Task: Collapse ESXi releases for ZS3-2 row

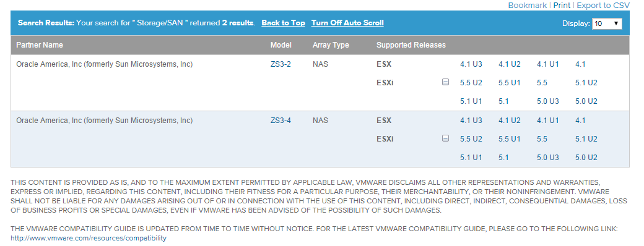Action: 445,82
